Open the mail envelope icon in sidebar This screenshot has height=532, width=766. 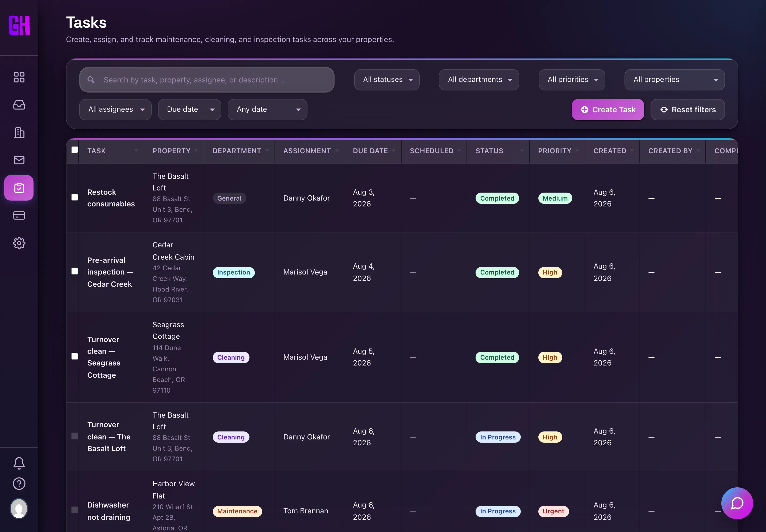tap(19, 160)
